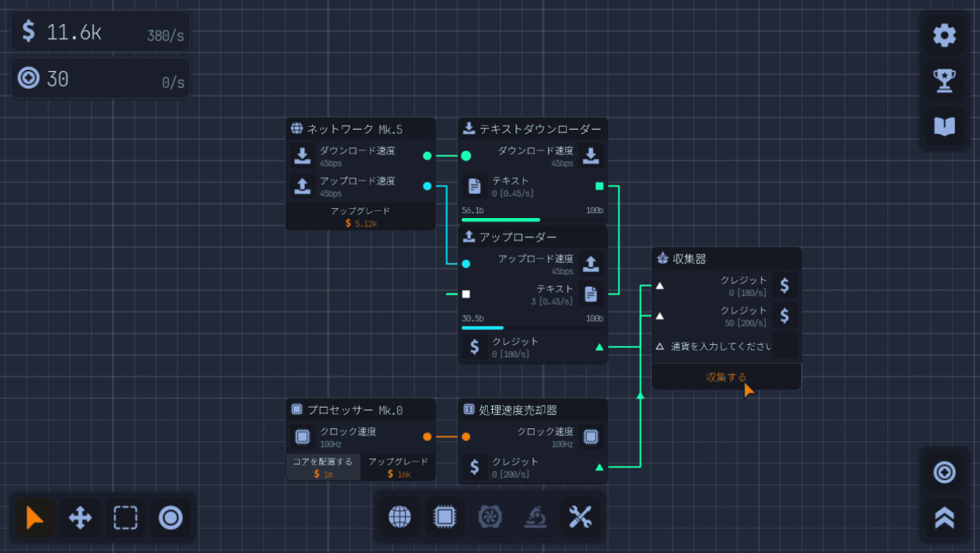
Task: Click the 30 points counter
Action: [x=100, y=78]
